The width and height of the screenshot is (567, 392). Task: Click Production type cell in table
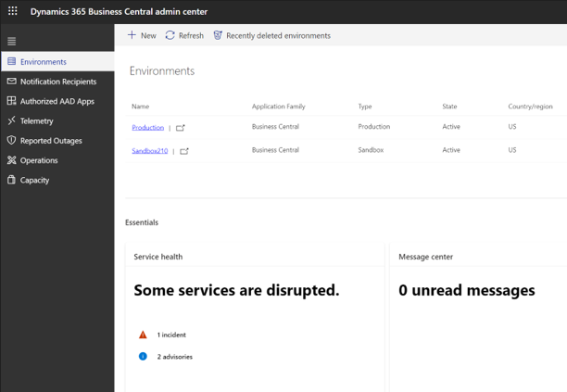pyautogui.click(x=374, y=127)
